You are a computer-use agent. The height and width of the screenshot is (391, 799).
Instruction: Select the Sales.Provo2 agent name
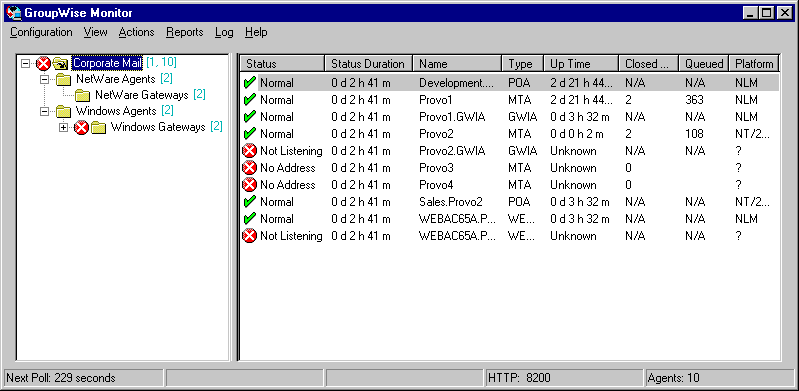(x=451, y=202)
